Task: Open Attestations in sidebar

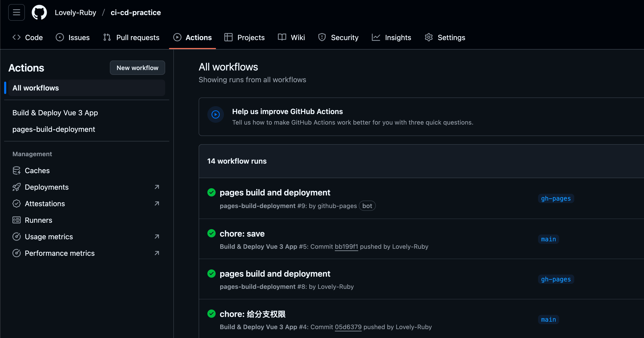Action: point(45,204)
